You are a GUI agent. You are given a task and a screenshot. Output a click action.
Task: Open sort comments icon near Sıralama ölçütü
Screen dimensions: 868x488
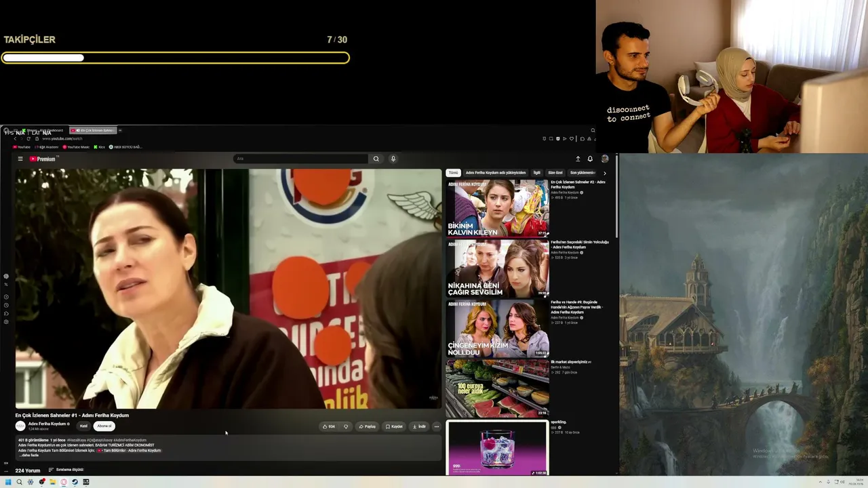pyautogui.click(x=51, y=470)
